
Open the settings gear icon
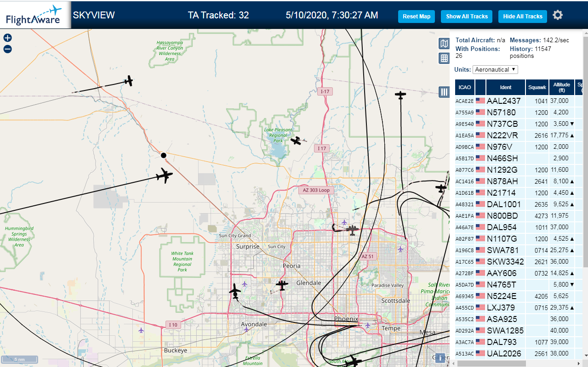[x=558, y=15]
